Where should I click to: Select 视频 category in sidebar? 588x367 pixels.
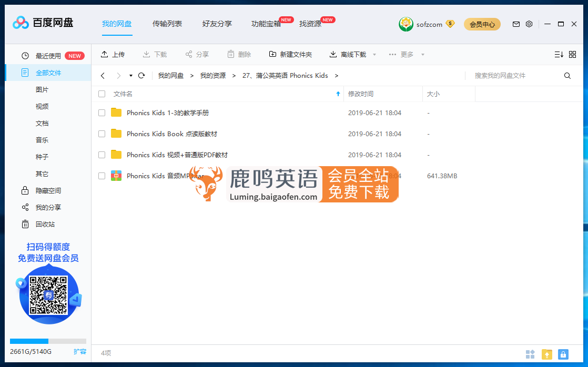(x=42, y=106)
